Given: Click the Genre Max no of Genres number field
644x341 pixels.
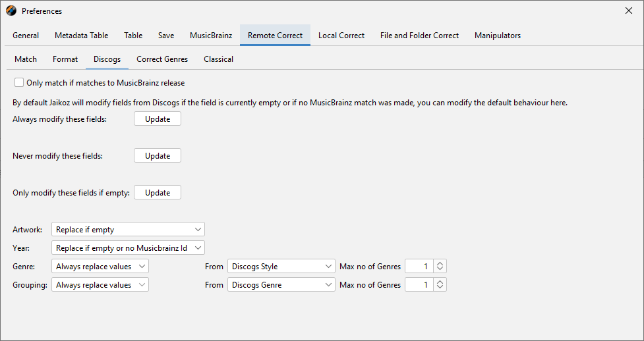Looking at the screenshot, I should [419, 267].
